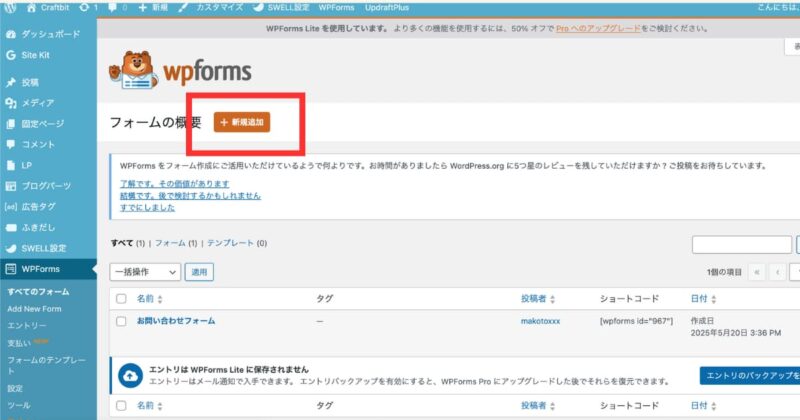Tick the お問い合わせフォーム row checkbox
The height and width of the screenshot is (420, 800).
click(x=121, y=322)
